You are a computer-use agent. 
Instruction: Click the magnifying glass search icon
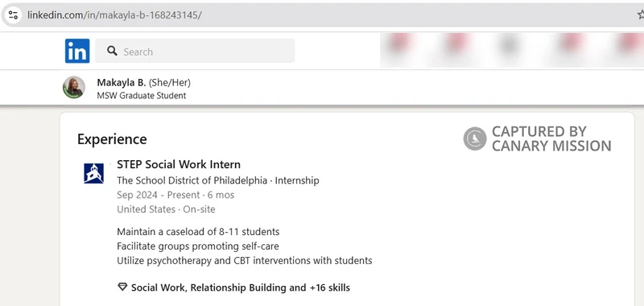pyautogui.click(x=112, y=51)
